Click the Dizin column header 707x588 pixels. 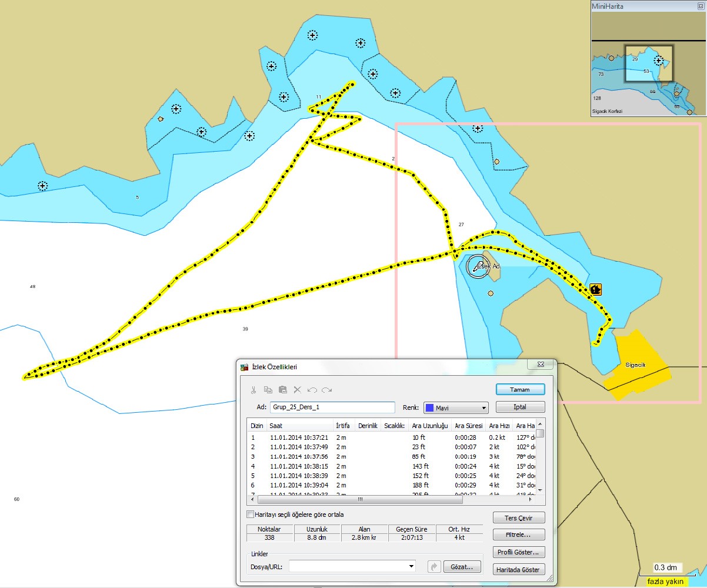click(257, 426)
